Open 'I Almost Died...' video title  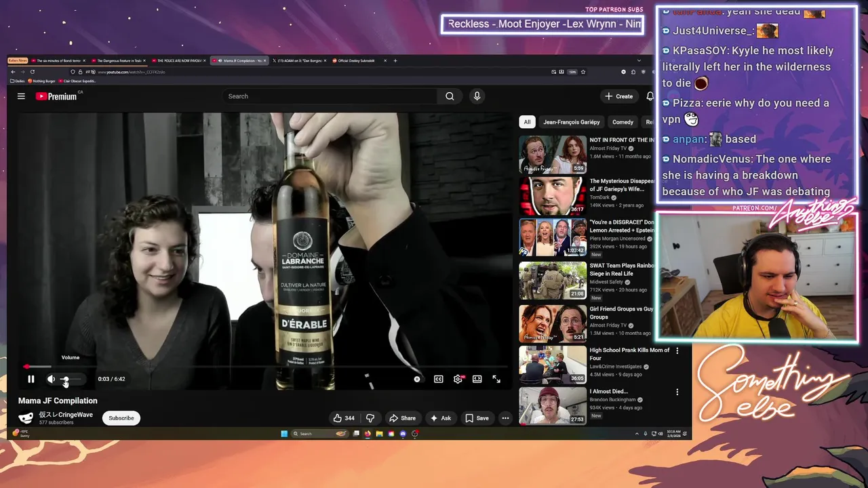click(x=609, y=392)
